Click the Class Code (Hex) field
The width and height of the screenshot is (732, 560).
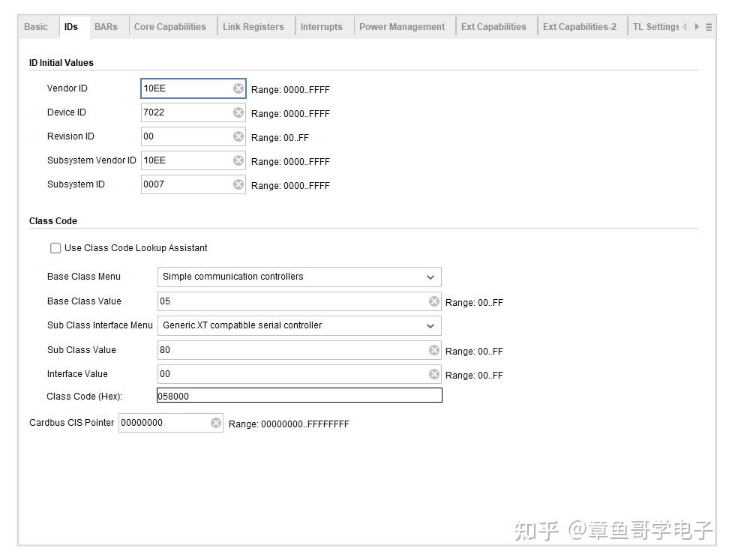click(299, 396)
